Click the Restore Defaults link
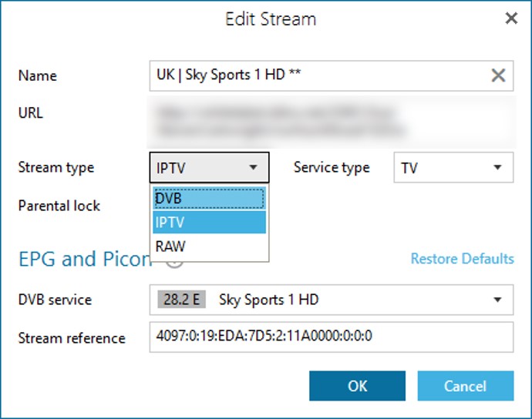532x419 pixels. pos(462,259)
